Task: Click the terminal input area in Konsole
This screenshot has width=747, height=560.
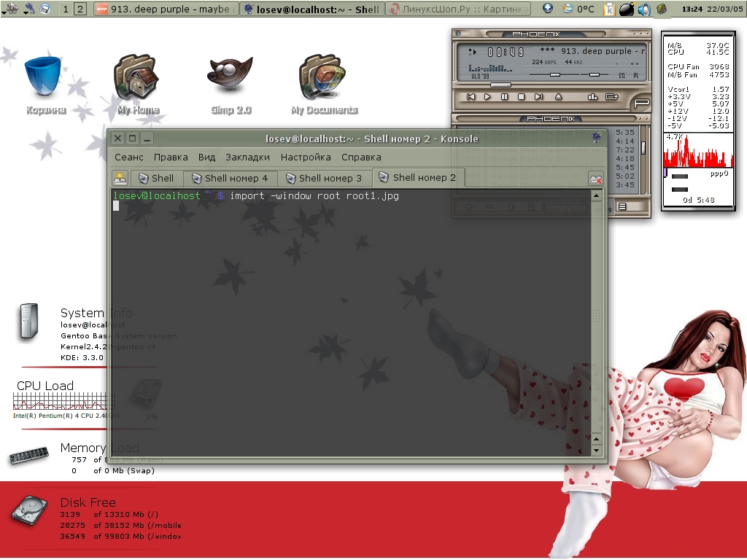Action: (x=352, y=322)
